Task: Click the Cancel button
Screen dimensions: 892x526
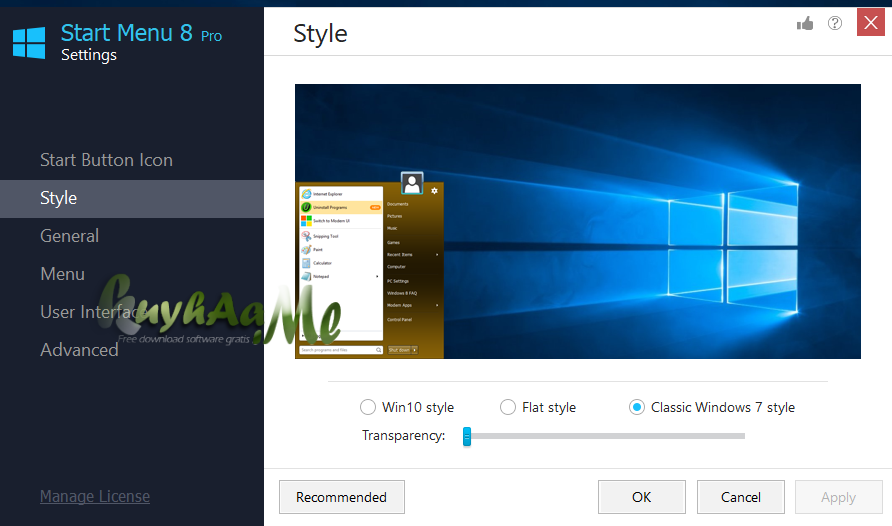Action: (x=741, y=497)
